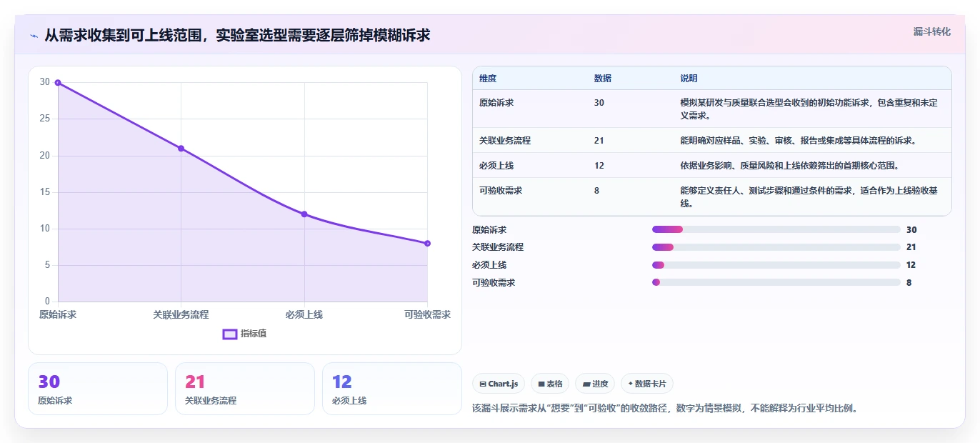
Task: Click the 说明 column header
Action: [x=689, y=79]
